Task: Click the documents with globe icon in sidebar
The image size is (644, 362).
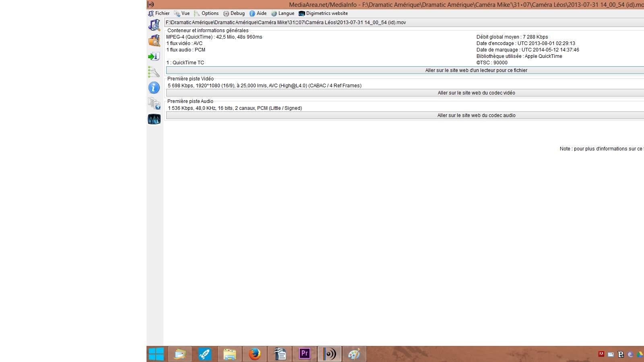Action: click(x=154, y=103)
